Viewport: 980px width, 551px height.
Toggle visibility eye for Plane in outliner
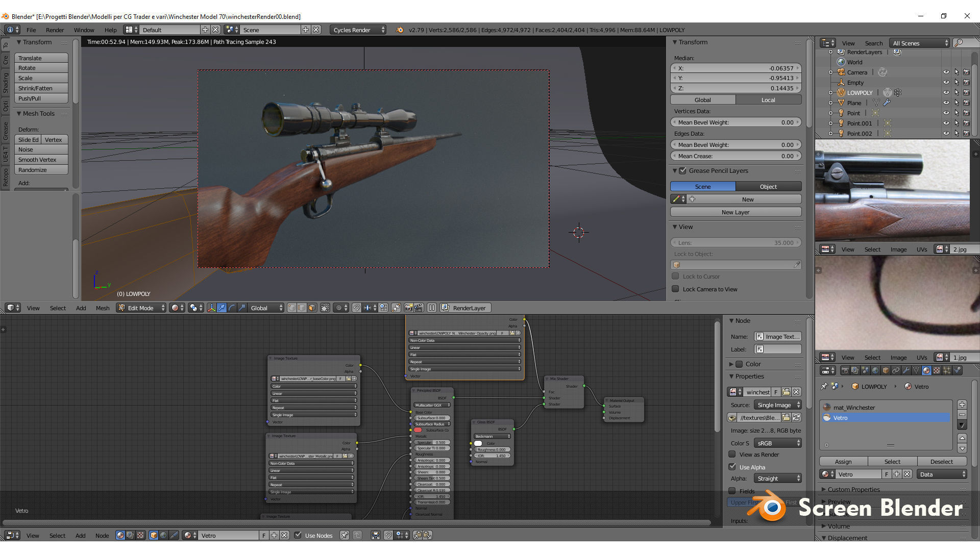[946, 103]
